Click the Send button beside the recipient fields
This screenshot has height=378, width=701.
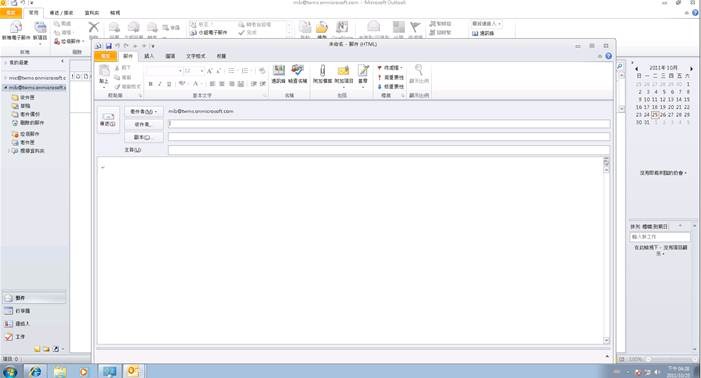click(x=108, y=120)
